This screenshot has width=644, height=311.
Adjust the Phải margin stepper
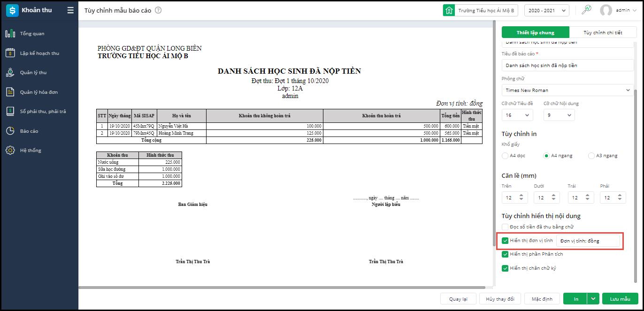click(620, 197)
